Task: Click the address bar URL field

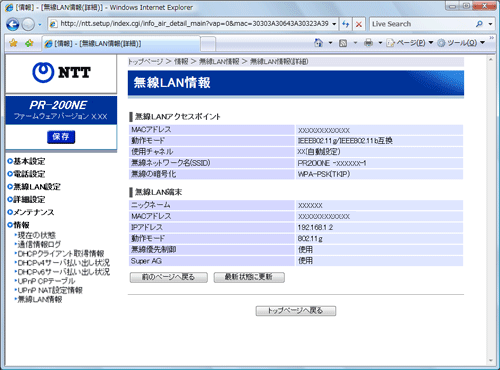Action: (190, 24)
